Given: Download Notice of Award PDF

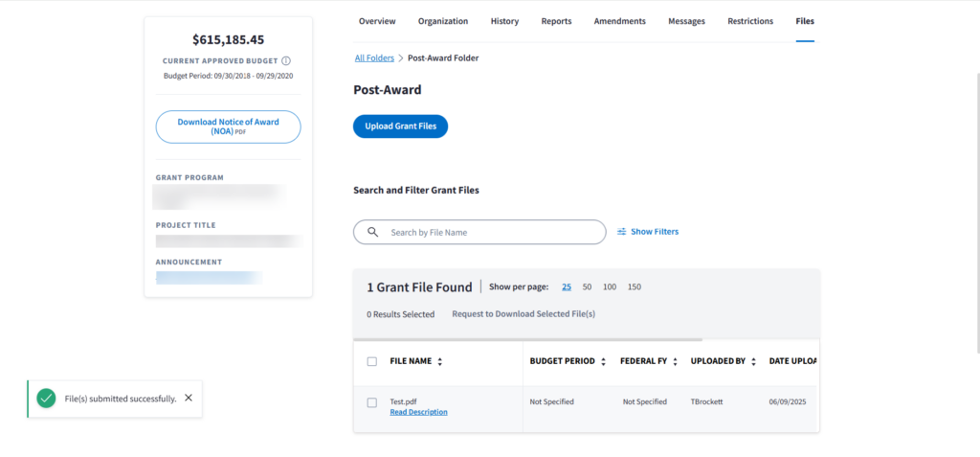Looking at the screenshot, I should (x=228, y=126).
